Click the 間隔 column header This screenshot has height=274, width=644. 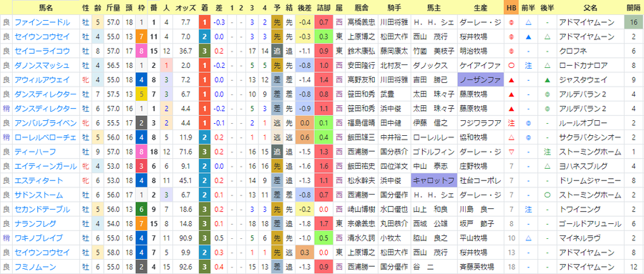(x=634, y=8)
